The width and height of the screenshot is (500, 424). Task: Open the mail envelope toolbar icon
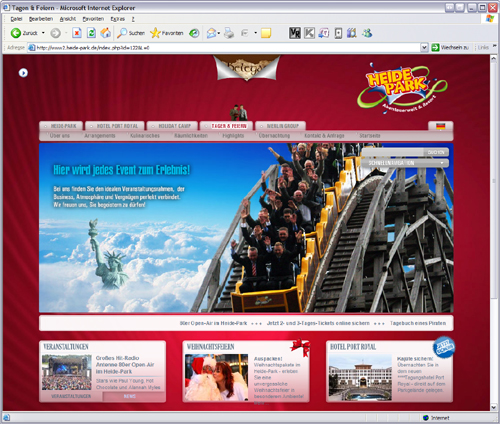point(211,33)
